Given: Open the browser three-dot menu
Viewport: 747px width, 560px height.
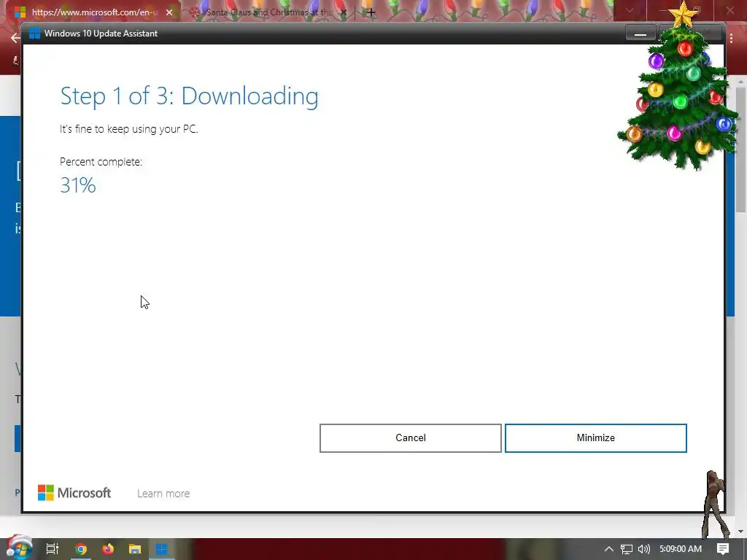Looking at the screenshot, I should pyautogui.click(x=731, y=38).
